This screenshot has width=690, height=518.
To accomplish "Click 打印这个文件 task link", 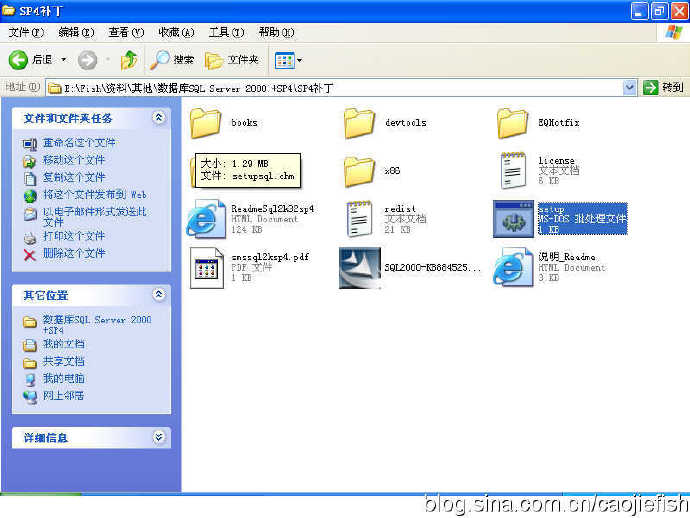I will (74, 236).
